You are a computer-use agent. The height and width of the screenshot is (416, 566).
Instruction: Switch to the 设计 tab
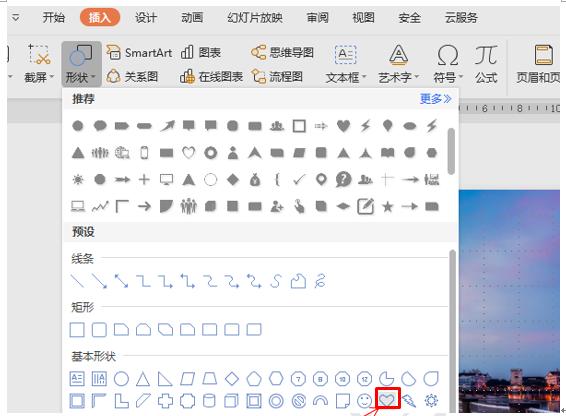point(146,17)
